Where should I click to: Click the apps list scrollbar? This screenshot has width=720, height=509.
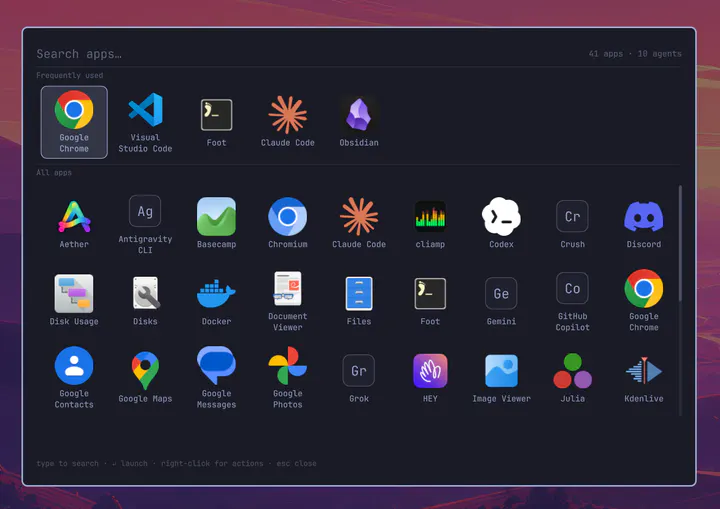[x=680, y=243]
